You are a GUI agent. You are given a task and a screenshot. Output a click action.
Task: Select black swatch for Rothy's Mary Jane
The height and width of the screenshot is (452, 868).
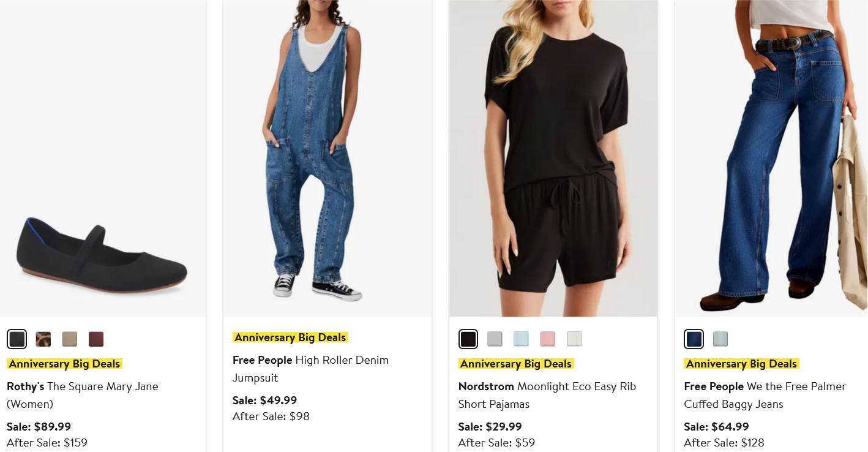tap(17, 339)
